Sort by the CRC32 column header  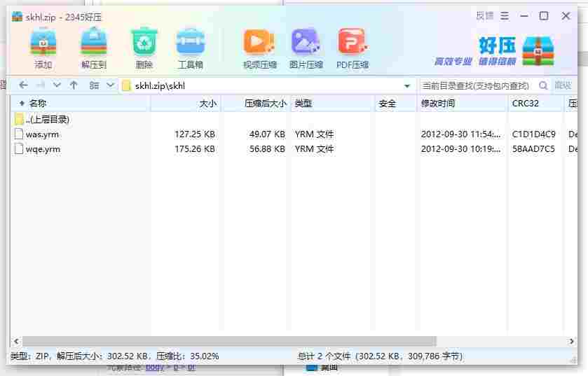(536, 104)
